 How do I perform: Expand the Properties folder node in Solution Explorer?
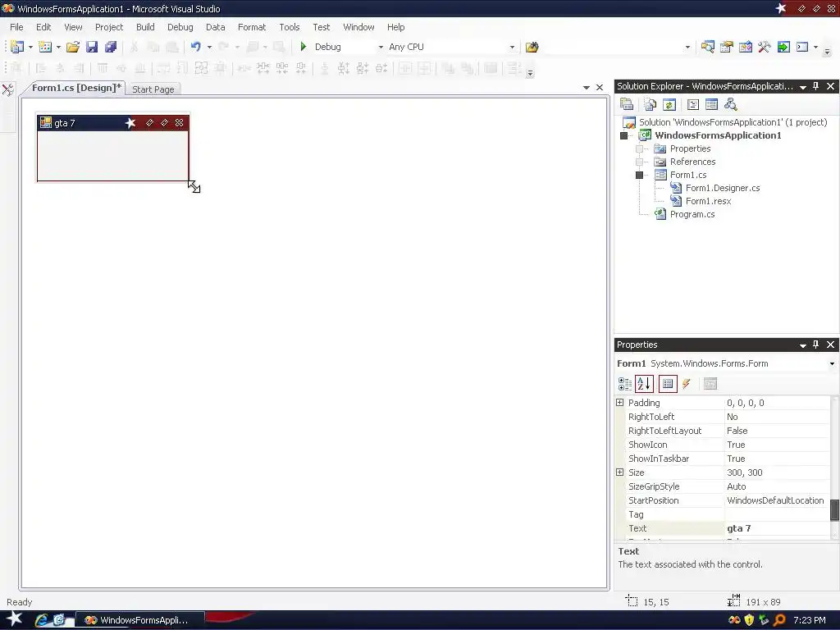pyautogui.click(x=639, y=148)
